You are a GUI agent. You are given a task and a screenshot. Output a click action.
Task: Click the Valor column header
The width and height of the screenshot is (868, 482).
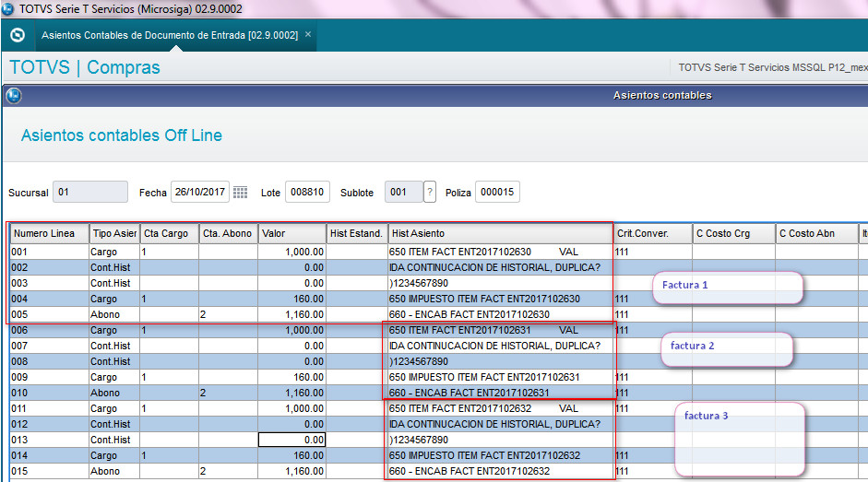pyautogui.click(x=292, y=233)
